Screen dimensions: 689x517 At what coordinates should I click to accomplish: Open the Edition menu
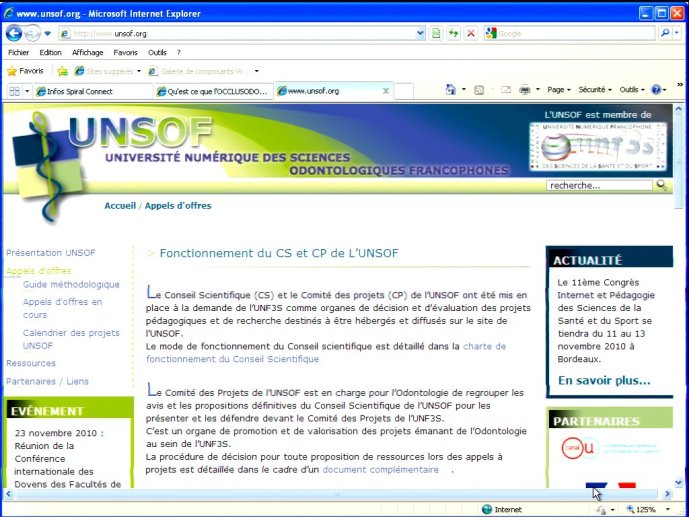click(x=51, y=52)
